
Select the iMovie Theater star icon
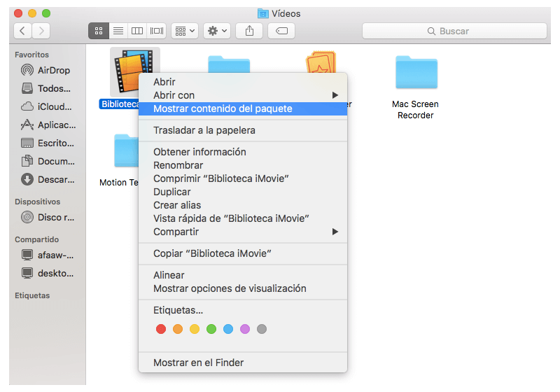321,62
